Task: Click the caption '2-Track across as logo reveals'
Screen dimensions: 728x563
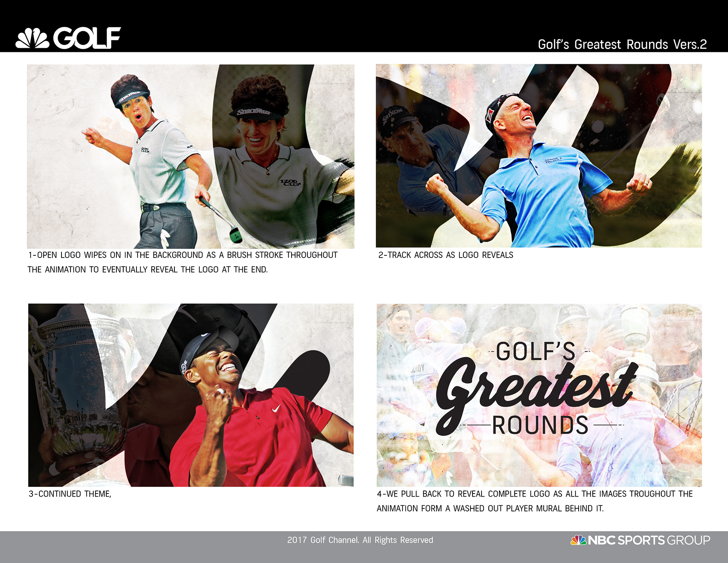Action: click(446, 255)
